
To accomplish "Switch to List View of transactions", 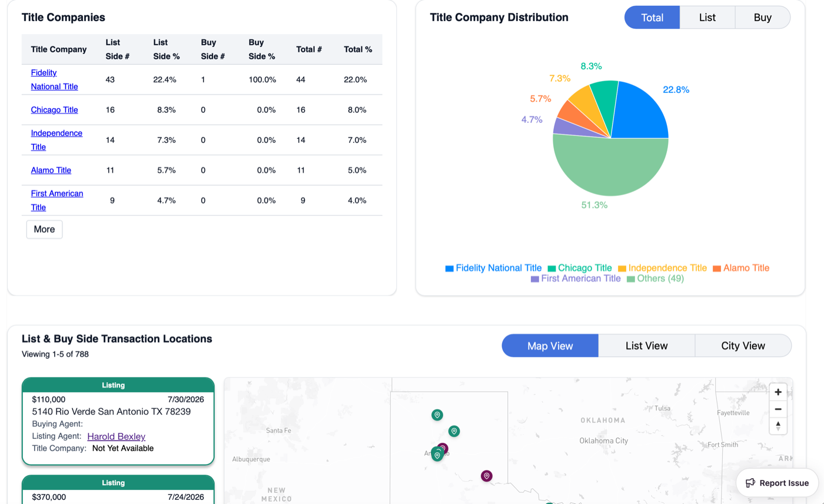I will pos(647,346).
